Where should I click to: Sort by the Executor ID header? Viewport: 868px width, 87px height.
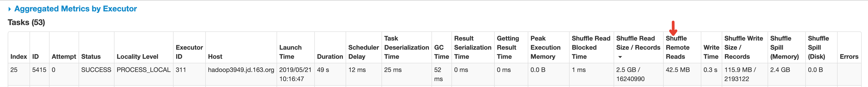[189, 52]
